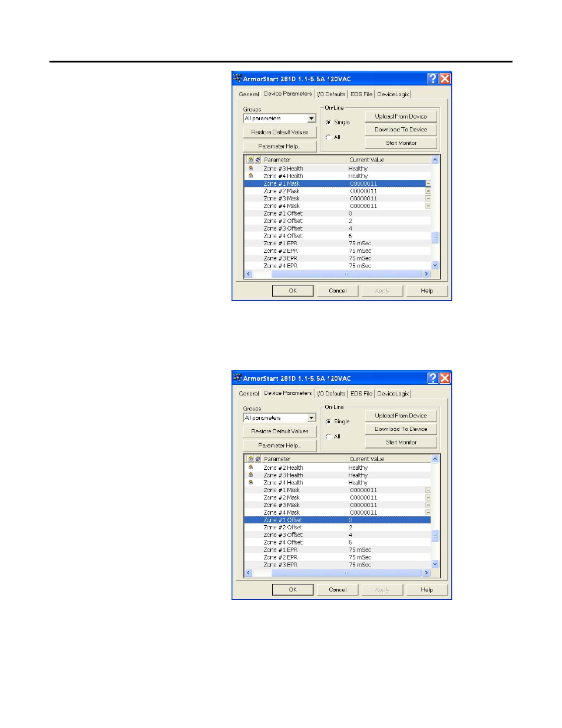Click Help button in lower dialog

pyautogui.click(x=427, y=589)
